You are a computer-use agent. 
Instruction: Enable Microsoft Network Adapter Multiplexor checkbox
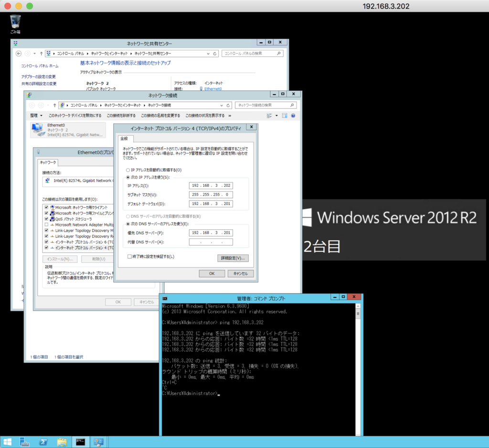[46, 224]
